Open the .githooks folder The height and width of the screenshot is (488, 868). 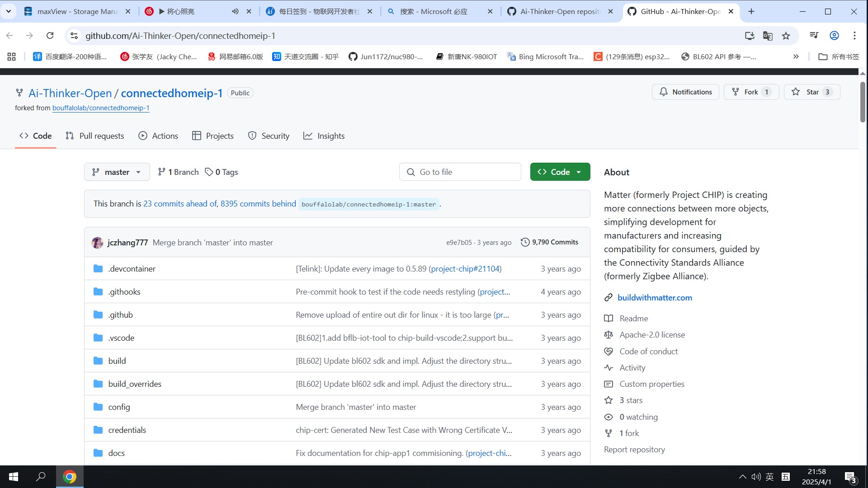(124, 291)
